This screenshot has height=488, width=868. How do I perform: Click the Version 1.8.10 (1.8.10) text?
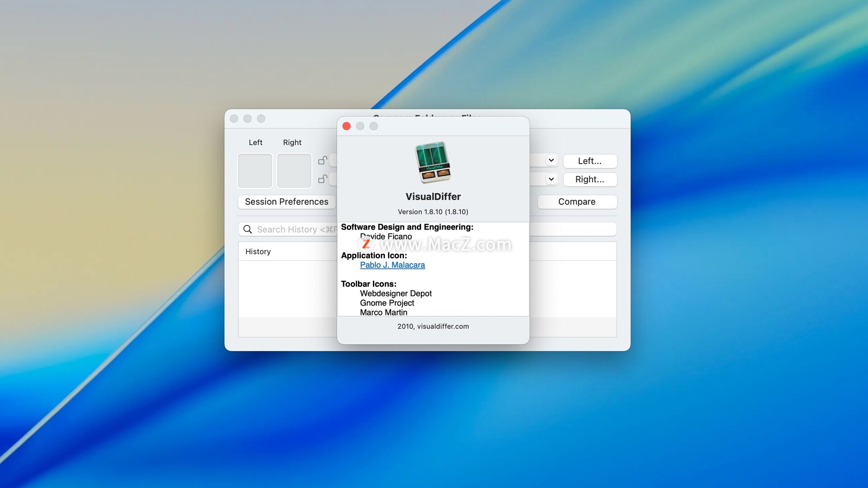(x=433, y=211)
